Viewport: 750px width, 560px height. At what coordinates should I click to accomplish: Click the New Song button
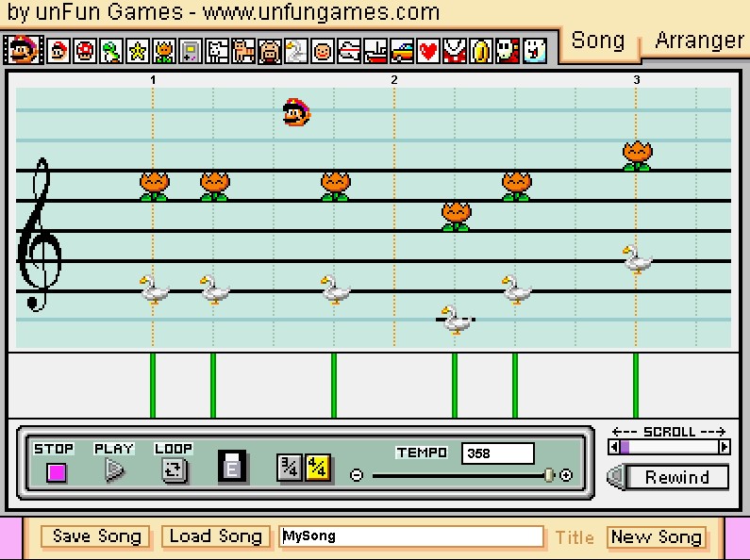[657, 536]
